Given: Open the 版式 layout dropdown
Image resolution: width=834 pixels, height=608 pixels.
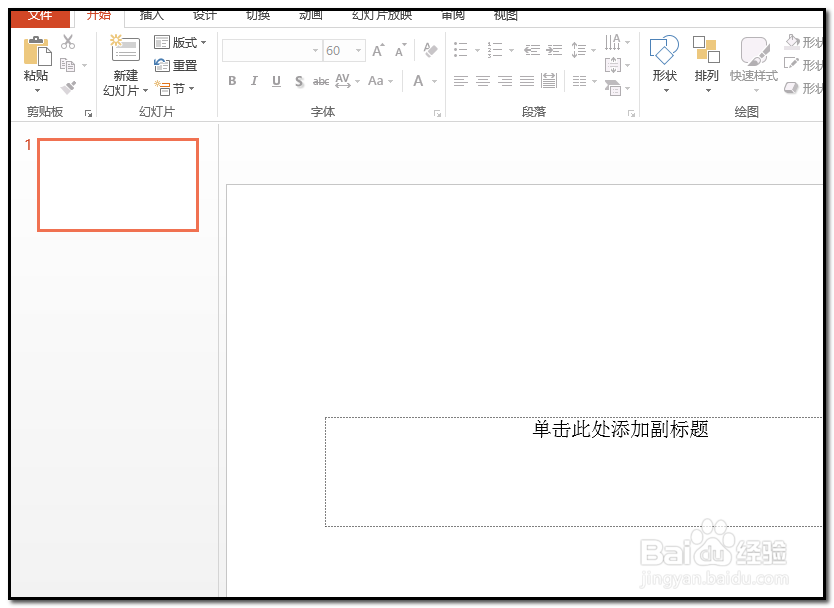Looking at the screenshot, I should (178, 42).
